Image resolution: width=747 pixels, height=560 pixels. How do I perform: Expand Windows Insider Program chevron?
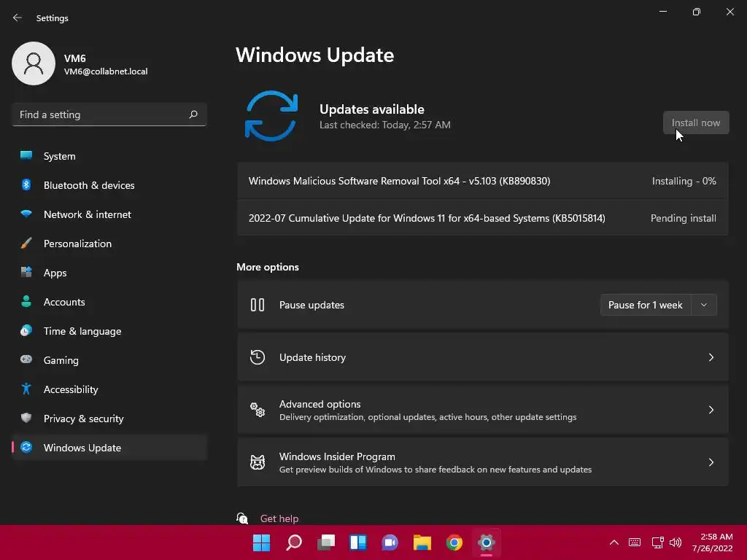711,462
